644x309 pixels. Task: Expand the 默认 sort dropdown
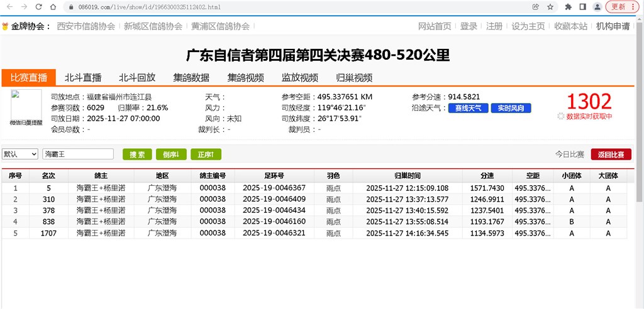(19, 154)
